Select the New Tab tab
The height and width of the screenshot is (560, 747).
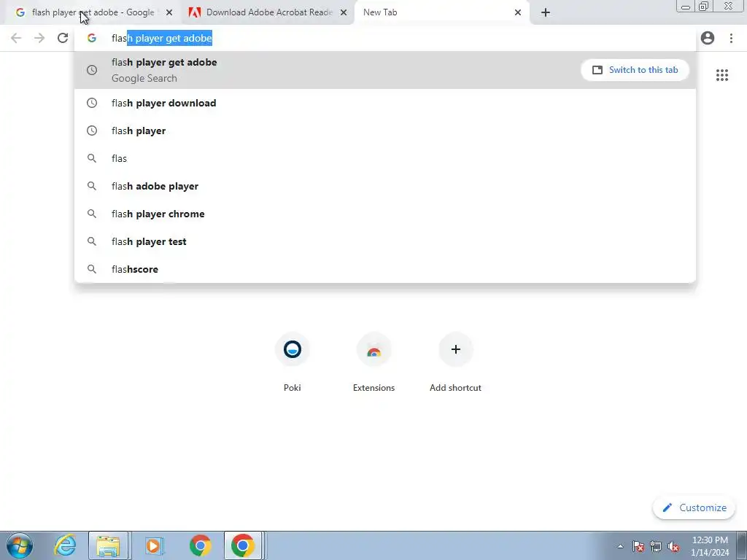(x=441, y=12)
